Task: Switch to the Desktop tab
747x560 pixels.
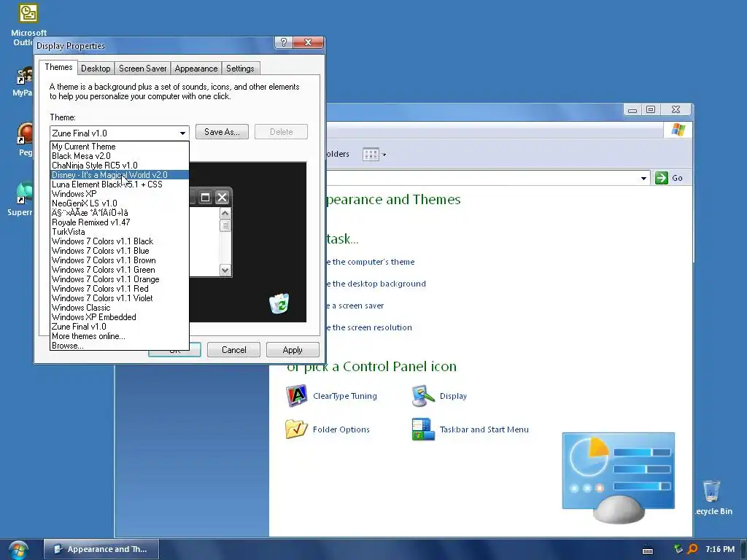Action: (96, 69)
